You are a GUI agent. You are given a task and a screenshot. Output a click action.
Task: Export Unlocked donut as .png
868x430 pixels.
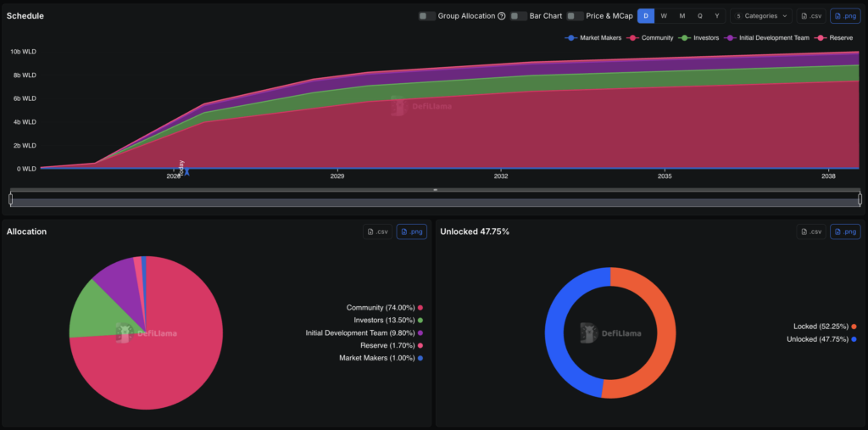(845, 232)
